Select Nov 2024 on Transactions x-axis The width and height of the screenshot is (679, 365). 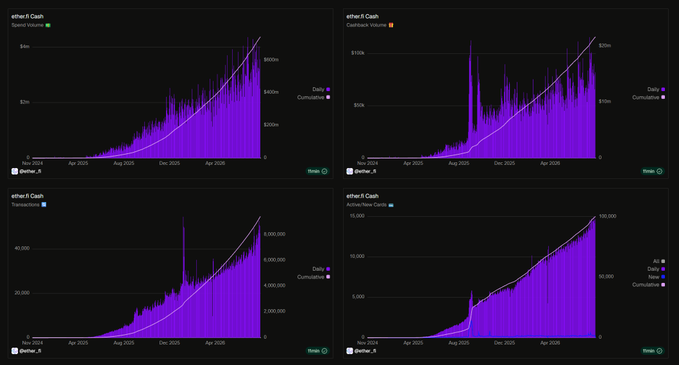pos(32,343)
